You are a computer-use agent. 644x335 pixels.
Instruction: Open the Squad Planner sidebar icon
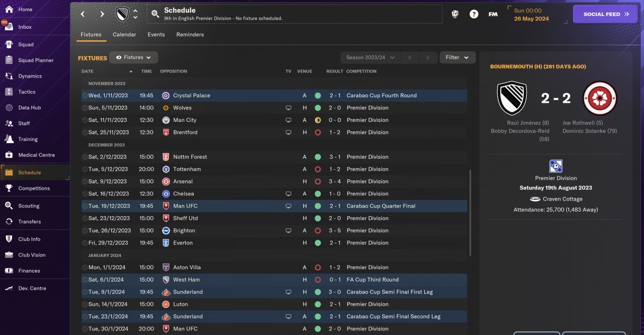coord(9,60)
